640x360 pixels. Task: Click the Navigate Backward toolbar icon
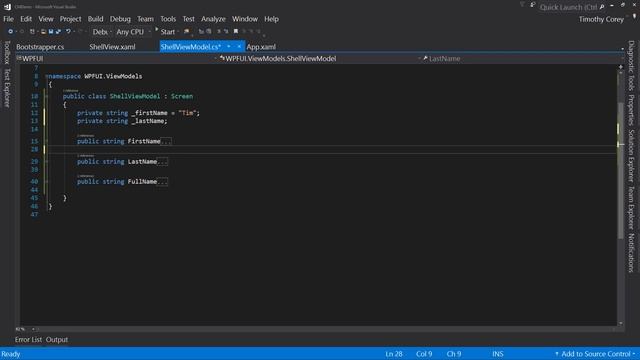click(x=11, y=31)
